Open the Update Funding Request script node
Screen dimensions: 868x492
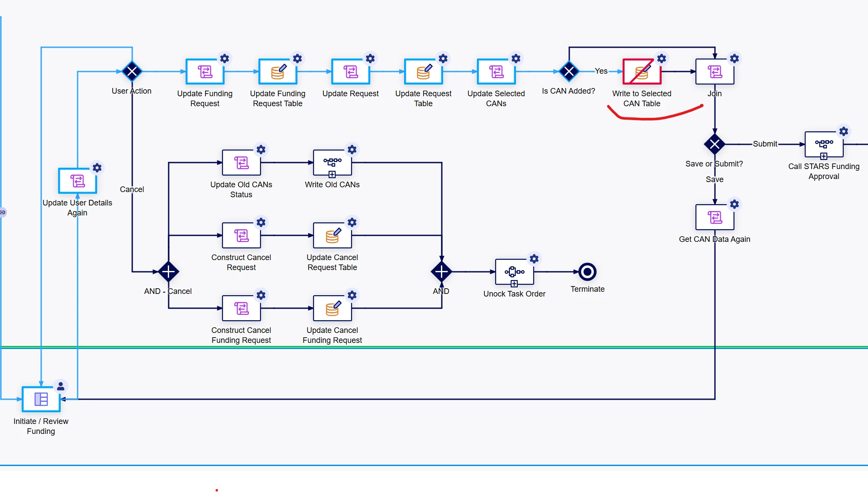205,72
